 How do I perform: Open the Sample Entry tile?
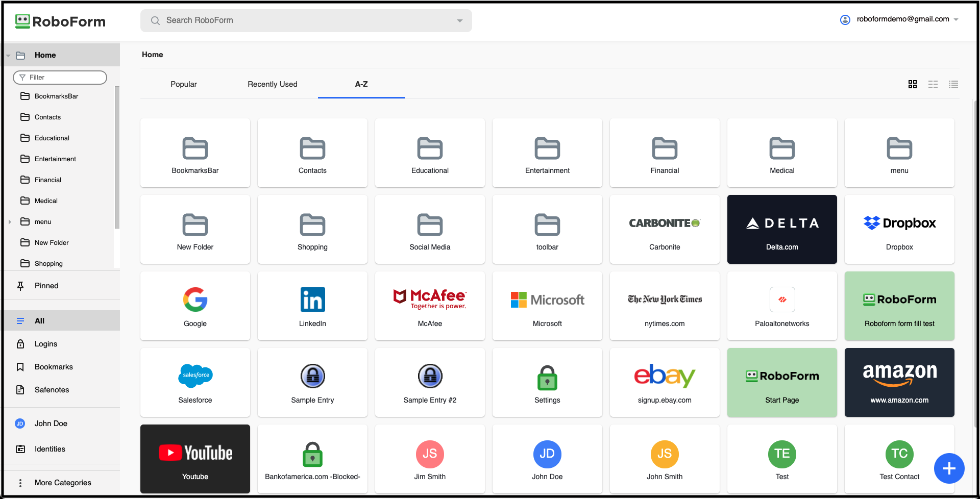312,382
